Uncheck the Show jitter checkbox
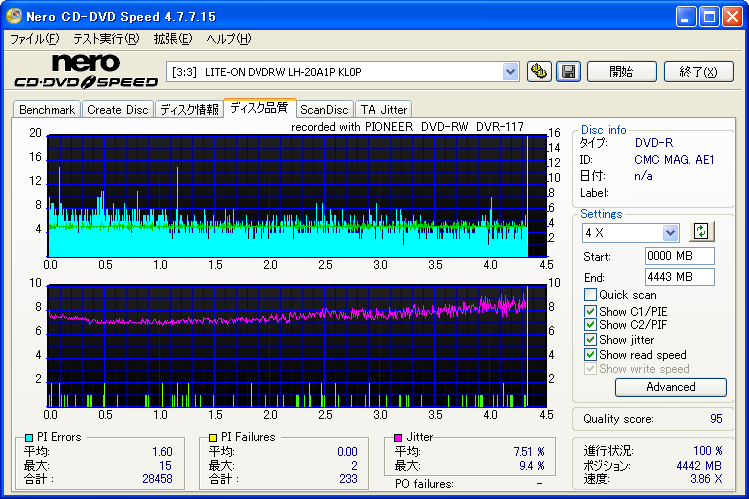749x499 pixels. [x=590, y=340]
